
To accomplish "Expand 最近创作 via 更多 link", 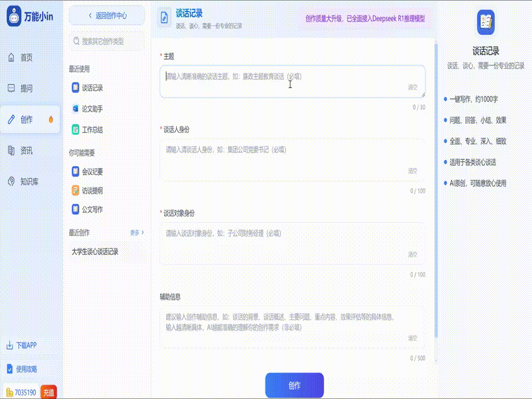I will click(137, 232).
